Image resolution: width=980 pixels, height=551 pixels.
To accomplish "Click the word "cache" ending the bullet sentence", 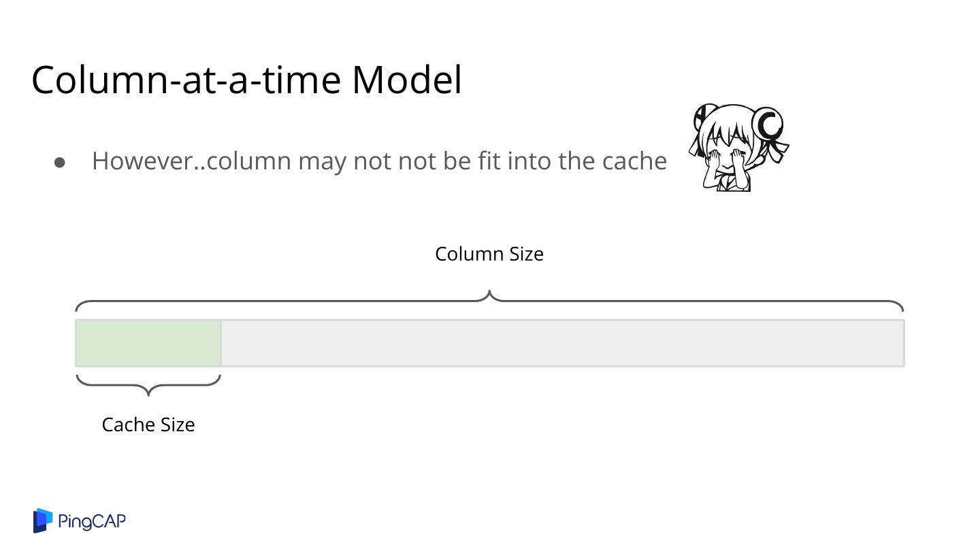I will (x=634, y=161).
